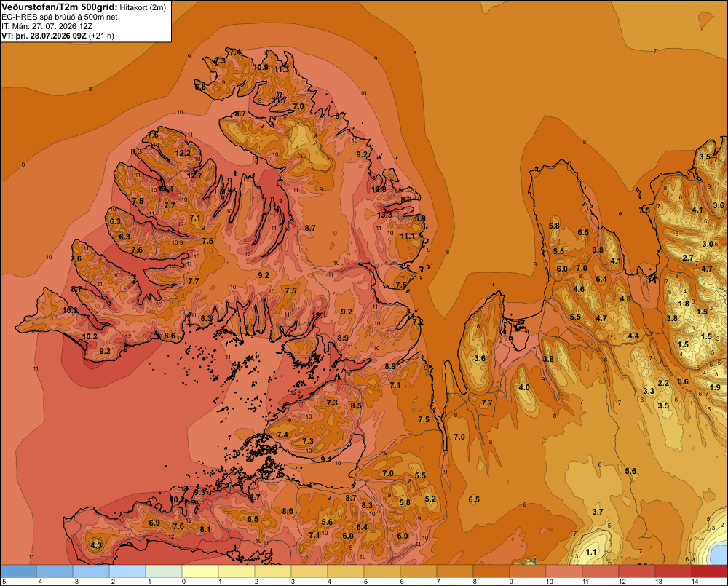Image resolution: width=728 pixels, height=586 pixels.
Task: Select the pale green legend swatch between -1 and 0
Action: [164, 571]
